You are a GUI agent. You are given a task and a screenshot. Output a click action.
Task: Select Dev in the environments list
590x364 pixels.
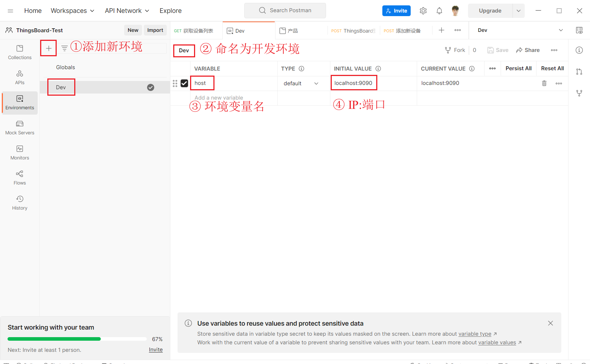click(x=105, y=87)
